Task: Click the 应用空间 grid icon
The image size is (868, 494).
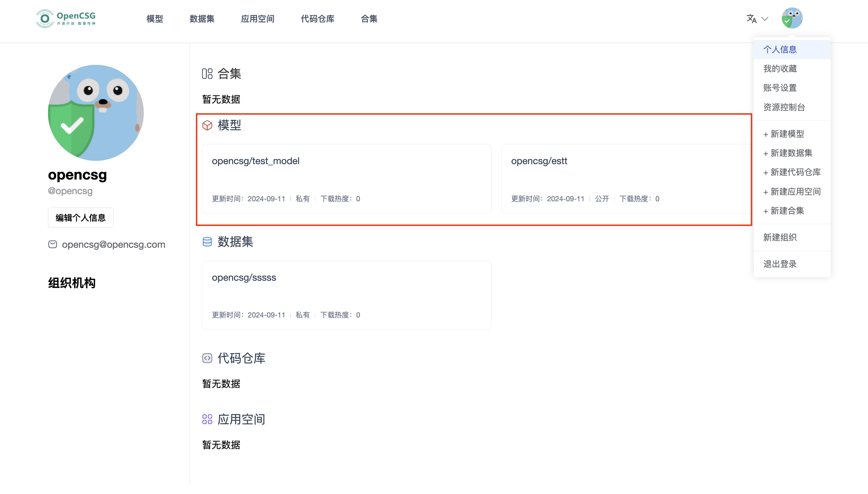Action: (x=207, y=419)
